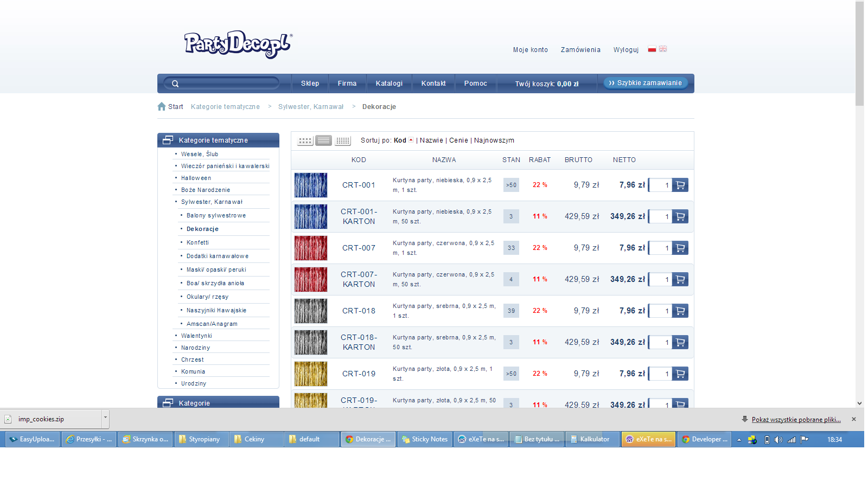Open imp_cookies.zip download options arrow
This screenshot has height=488, width=868.
point(105,419)
